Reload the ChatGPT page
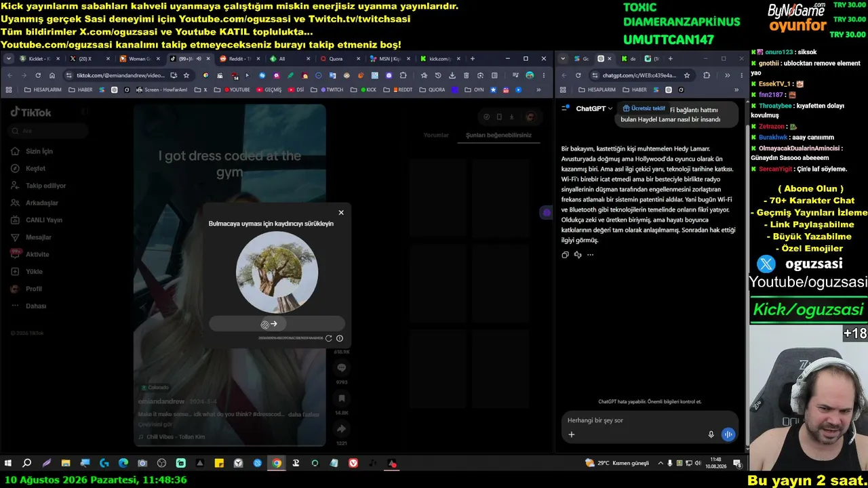The width and height of the screenshot is (868, 488). (x=578, y=75)
